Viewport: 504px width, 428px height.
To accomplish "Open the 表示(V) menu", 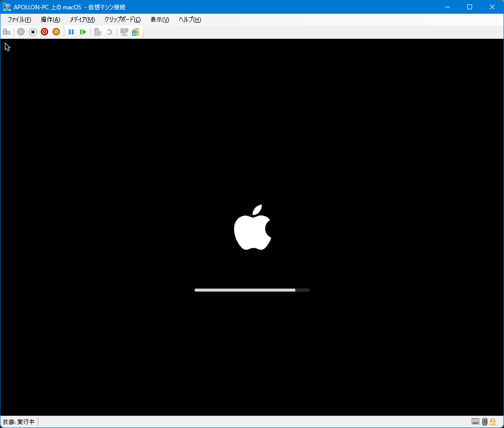I will [x=160, y=20].
